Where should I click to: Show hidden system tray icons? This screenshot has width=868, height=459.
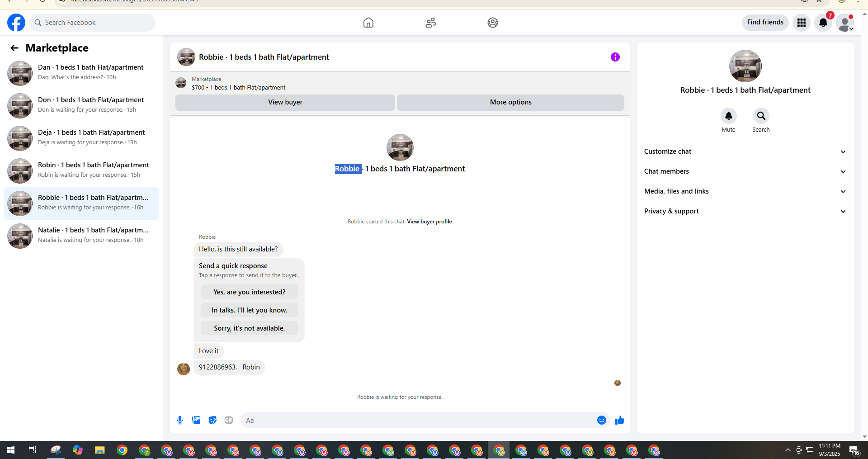pyautogui.click(x=788, y=450)
